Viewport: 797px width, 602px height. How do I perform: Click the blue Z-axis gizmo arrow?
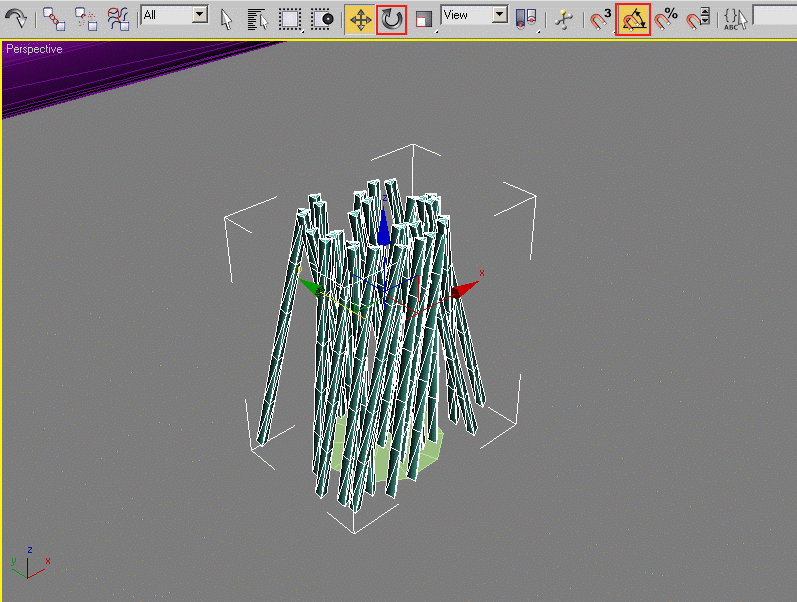pos(383,227)
